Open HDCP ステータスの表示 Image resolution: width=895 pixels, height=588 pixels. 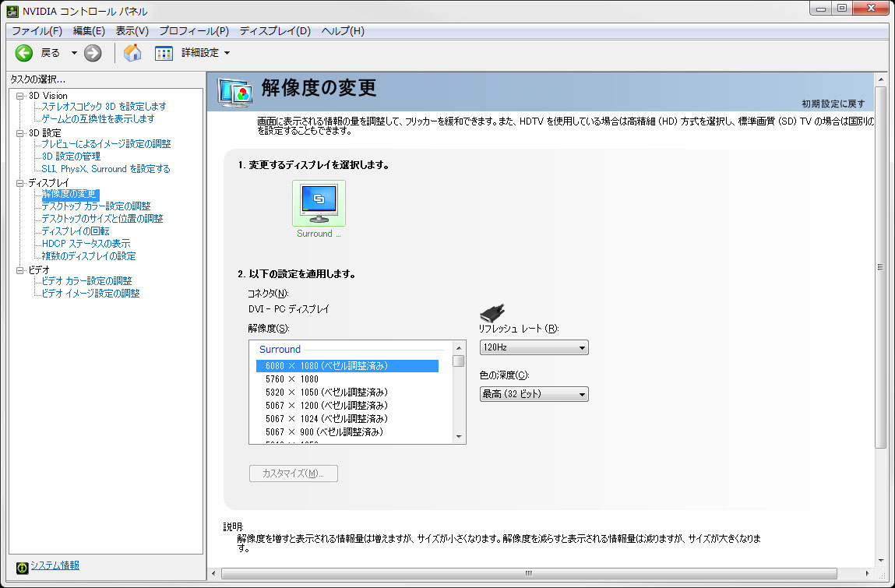tap(86, 244)
